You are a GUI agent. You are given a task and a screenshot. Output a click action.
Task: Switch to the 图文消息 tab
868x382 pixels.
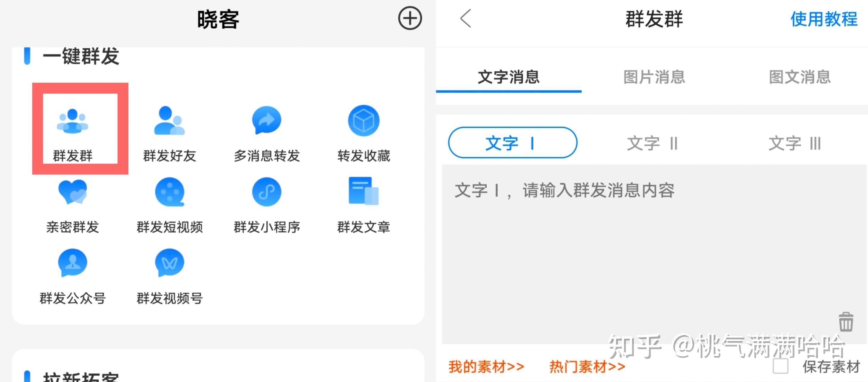click(800, 77)
